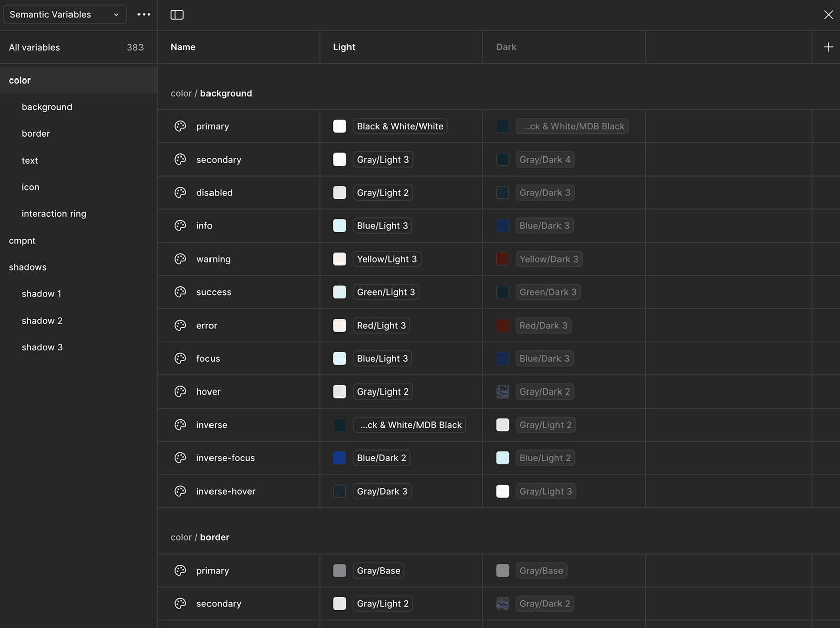Open the Semantic Variables collection dropdown

pyautogui.click(x=64, y=14)
